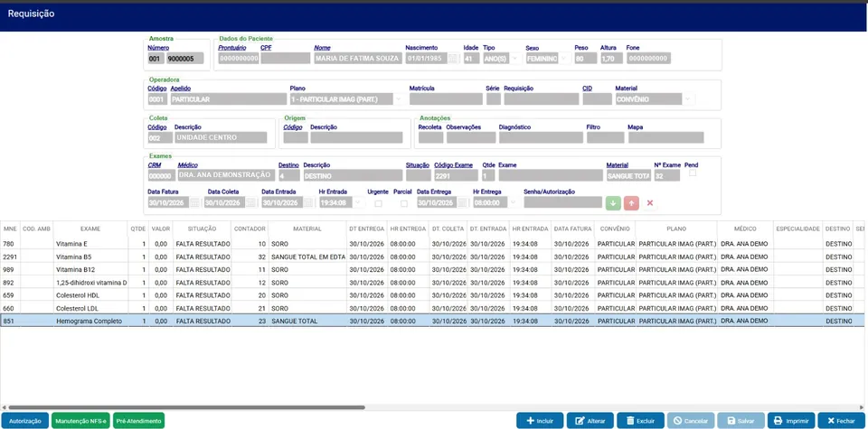Click the Apelido lookup link
868x429 pixels.
[x=181, y=89]
